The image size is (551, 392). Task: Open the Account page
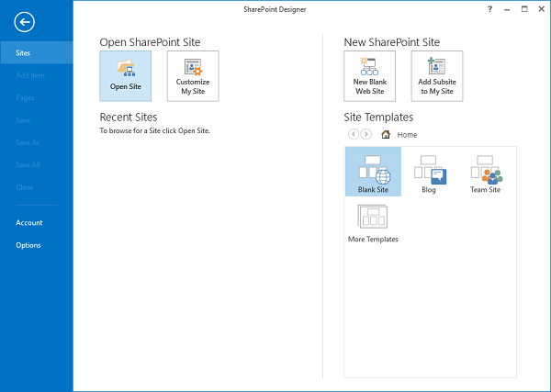28,223
